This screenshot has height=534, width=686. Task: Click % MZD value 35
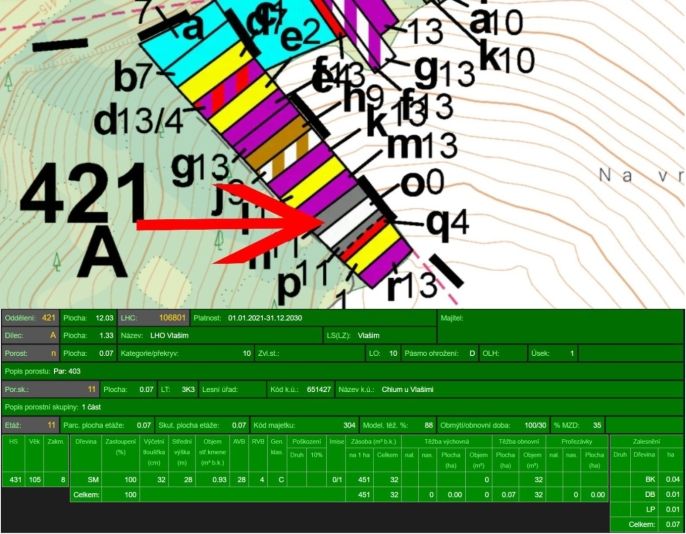coord(597,425)
